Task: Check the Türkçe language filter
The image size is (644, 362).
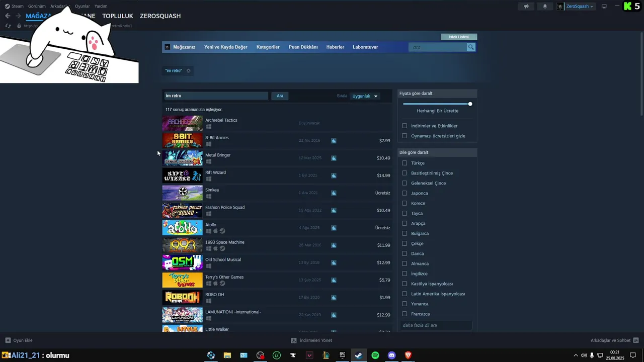Action: click(x=405, y=163)
